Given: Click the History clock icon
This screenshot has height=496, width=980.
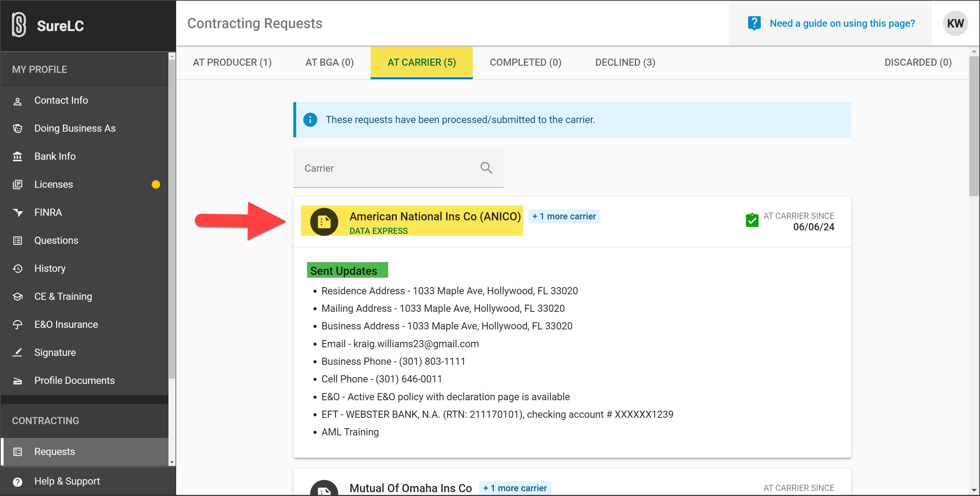Looking at the screenshot, I should tap(18, 268).
